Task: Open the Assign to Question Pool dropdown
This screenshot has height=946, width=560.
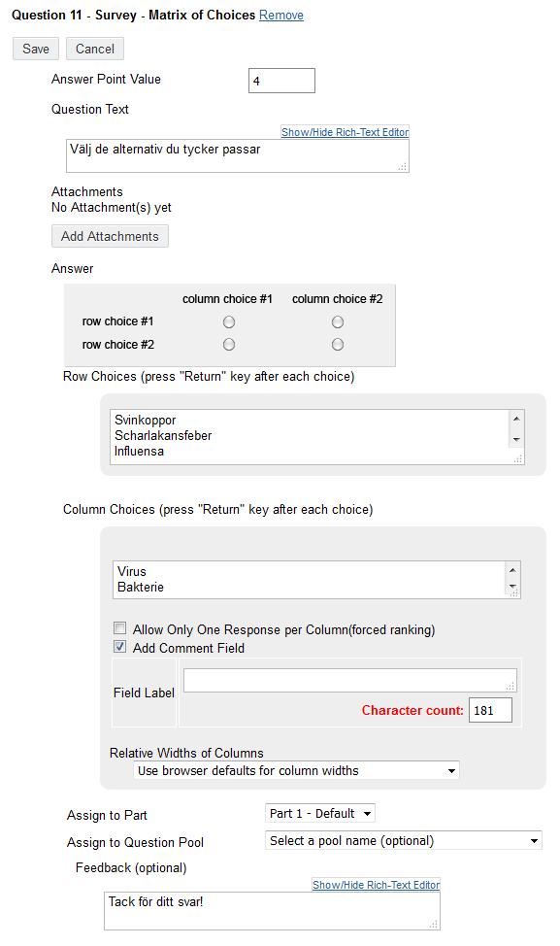Action: click(x=404, y=840)
